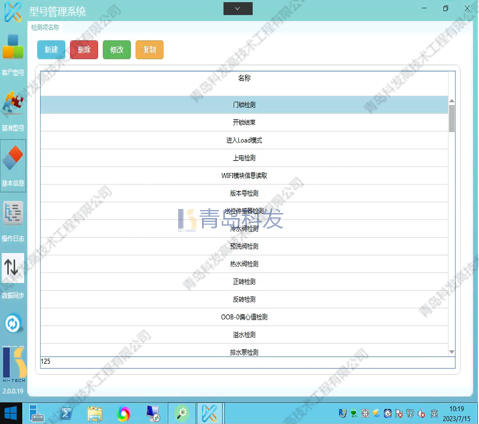Click the 数据同步 up-down arrows icon
Viewport: 479px width, 424px height.
[x=13, y=268]
